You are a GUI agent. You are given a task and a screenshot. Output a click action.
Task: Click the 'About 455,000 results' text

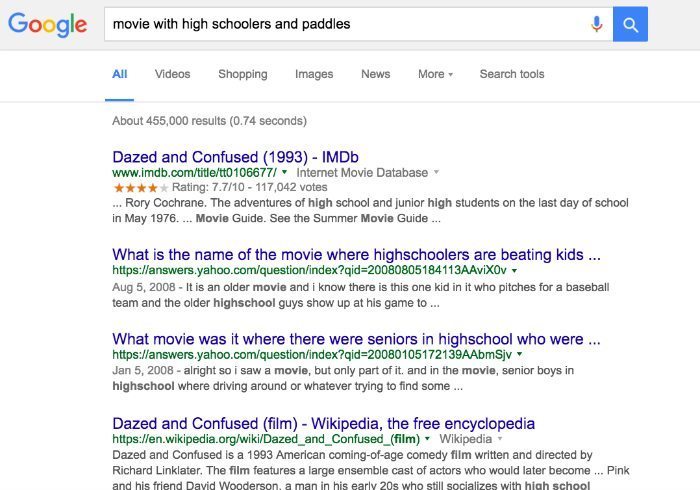(x=209, y=121)
